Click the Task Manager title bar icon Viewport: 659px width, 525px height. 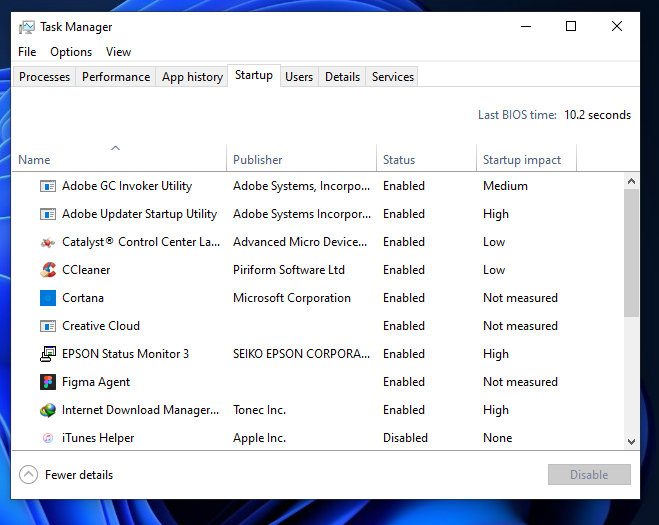pyautogui.click(x=27, y=27)
